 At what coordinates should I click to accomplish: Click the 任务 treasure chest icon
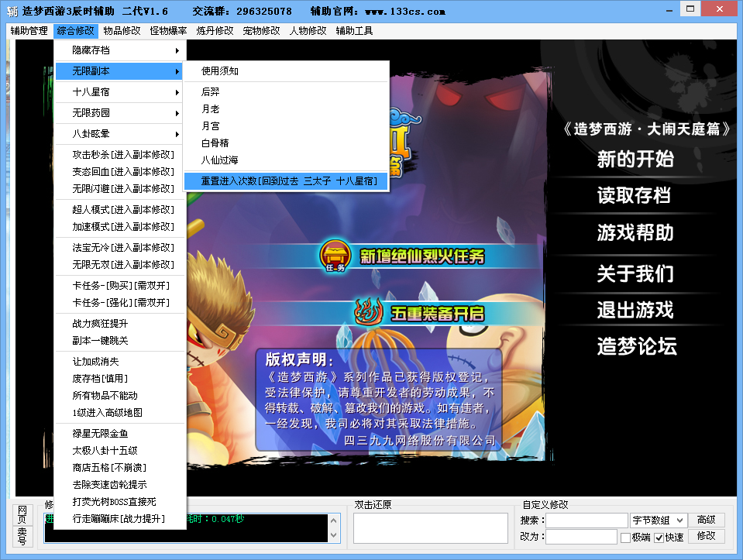pyautogui.click(x=335, y=256)
